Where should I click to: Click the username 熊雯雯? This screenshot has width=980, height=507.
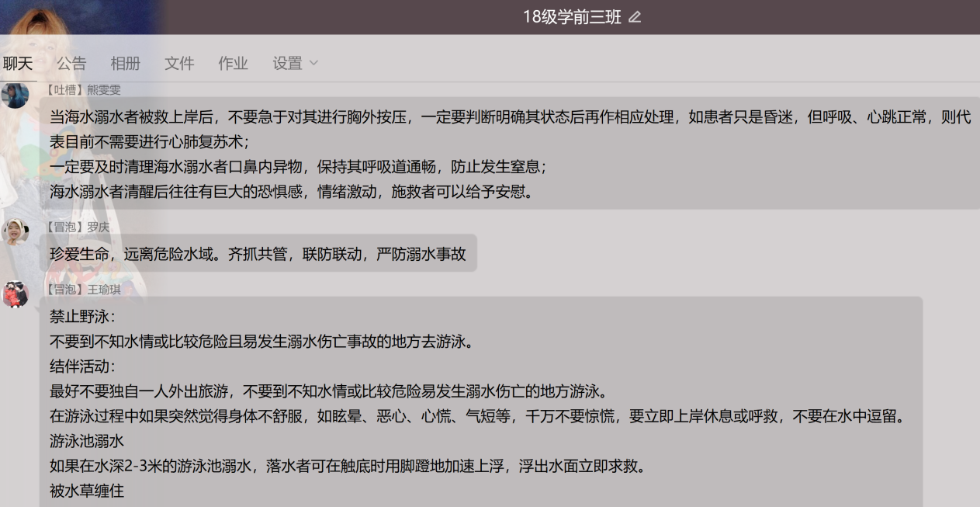click(104, 90)
